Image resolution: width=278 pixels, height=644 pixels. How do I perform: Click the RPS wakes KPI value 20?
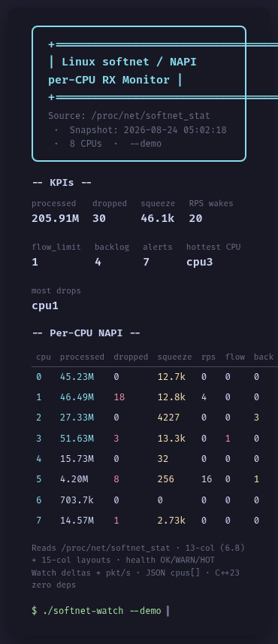(x=195, y=218)
